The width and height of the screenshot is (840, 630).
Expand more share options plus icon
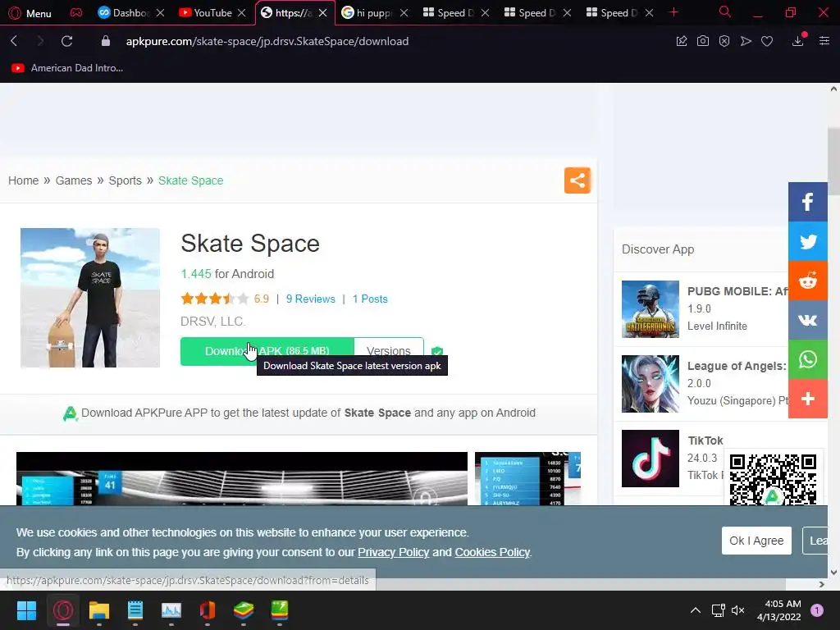tap(808, 399)
